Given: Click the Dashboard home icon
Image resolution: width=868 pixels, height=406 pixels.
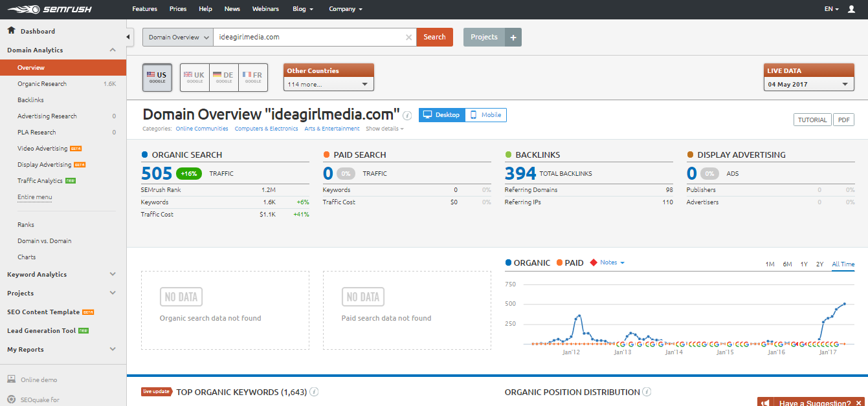Looking at the screenshot, I should coord(11,30).
